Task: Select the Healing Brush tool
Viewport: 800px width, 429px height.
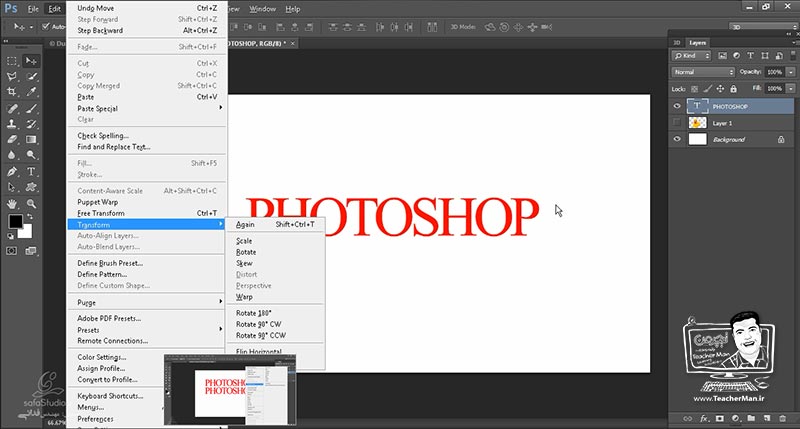Action: [12, 108]
